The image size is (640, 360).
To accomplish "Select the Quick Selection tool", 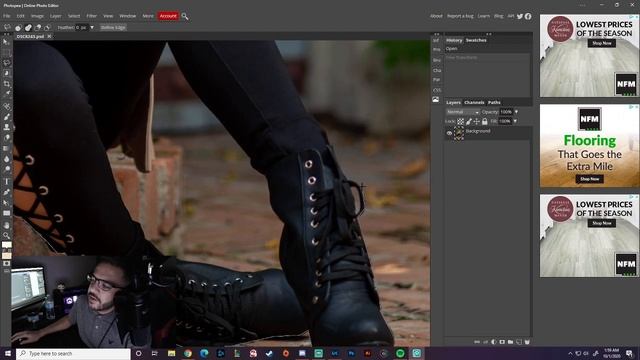I will 6,73.
